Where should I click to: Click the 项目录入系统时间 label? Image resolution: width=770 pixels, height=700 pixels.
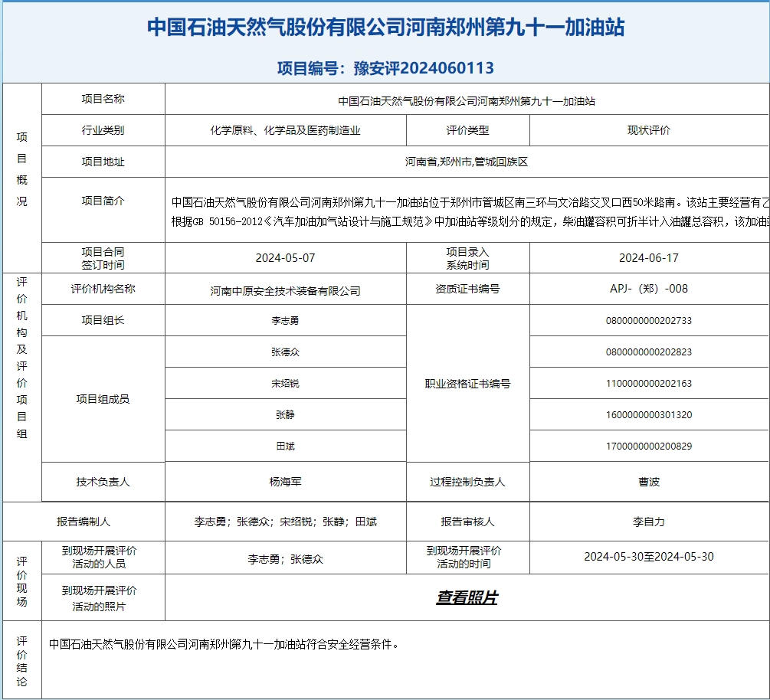467,258
